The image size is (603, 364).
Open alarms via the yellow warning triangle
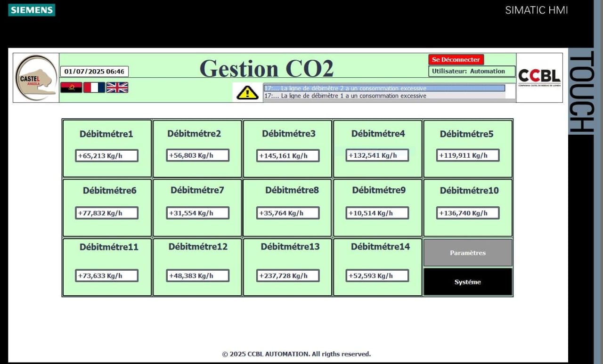(x=247, y=92)
